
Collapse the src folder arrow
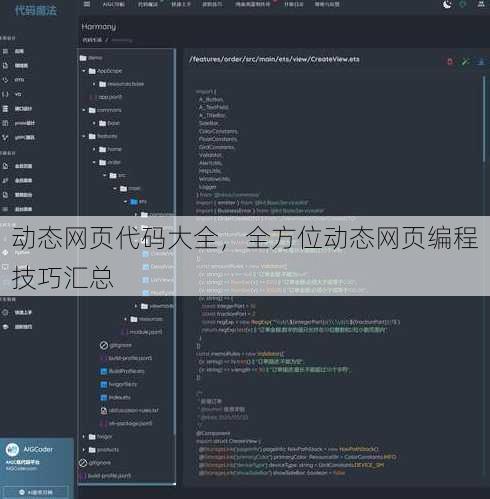click(x=105, y=175)
